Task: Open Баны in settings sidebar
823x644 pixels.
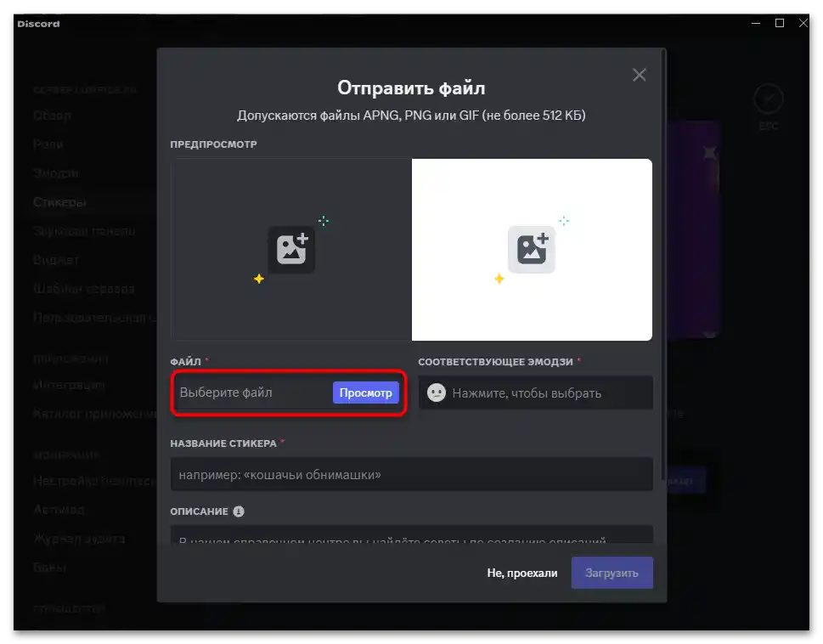Action: point(49,568)
